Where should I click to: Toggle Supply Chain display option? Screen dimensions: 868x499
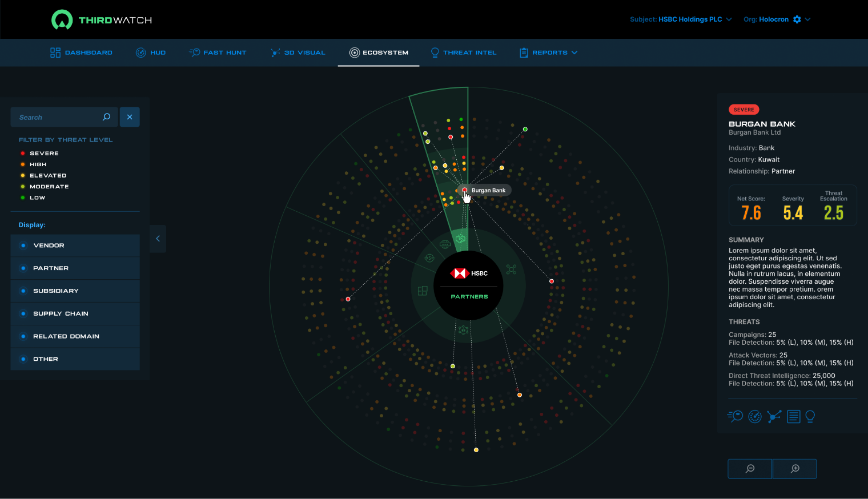[75, 313]
